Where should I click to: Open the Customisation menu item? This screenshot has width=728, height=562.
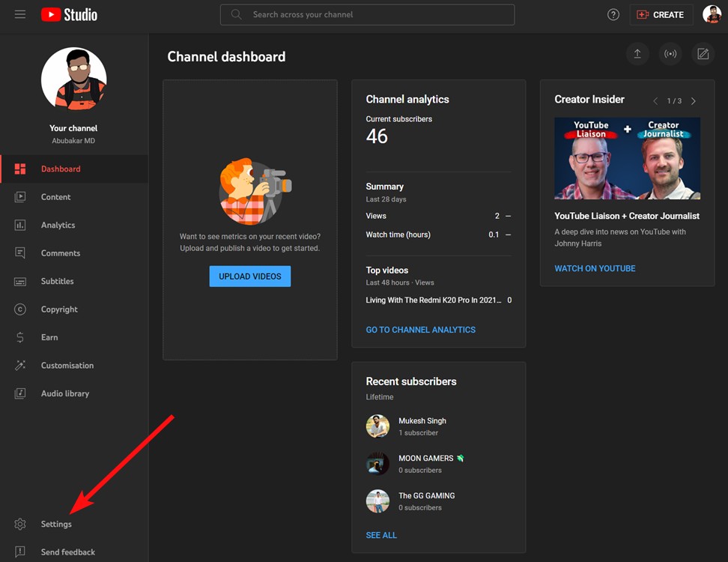coord(74,366)
